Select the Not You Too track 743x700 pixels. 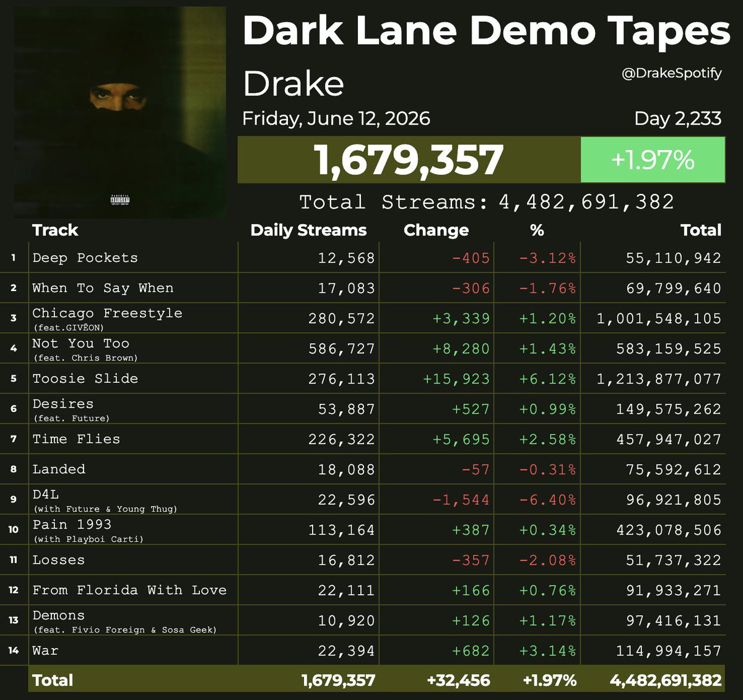click(x=81, y=343)
